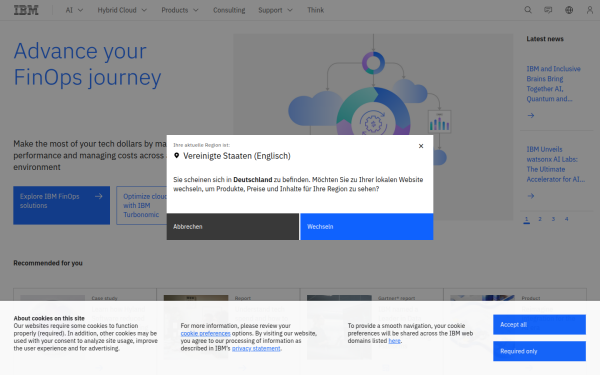This screenshot has width=600, height=375.
Task: Open the Think menu item
Action: pyautogui.click(x=315, y=10)
